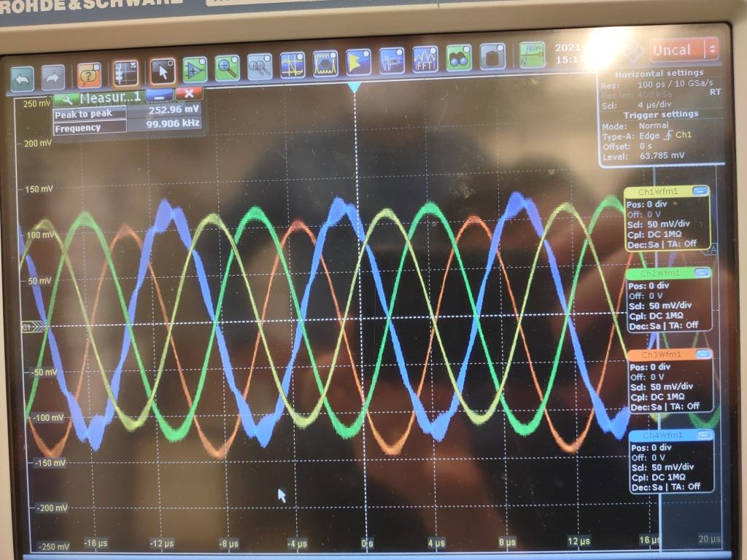Viewport: 747px width, 560px height.
Task: Minimize the Ch3Wfm1 signal box
Action: tap(703, 354)
